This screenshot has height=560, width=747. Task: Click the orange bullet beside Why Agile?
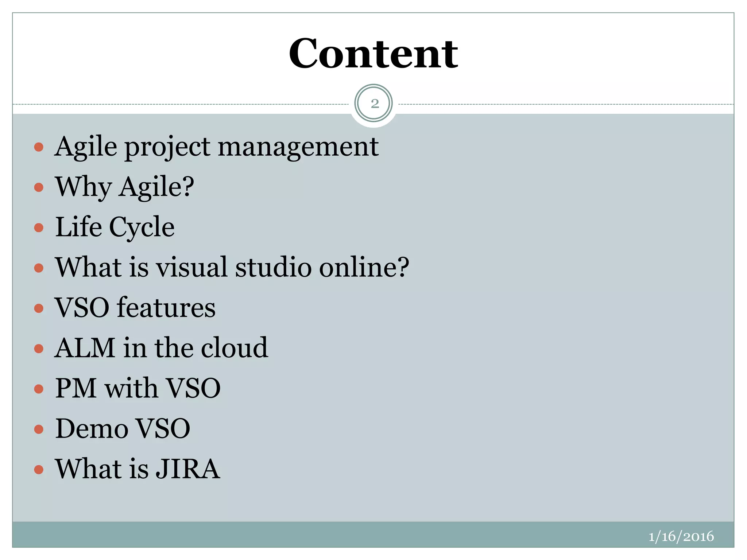point(39,187)
